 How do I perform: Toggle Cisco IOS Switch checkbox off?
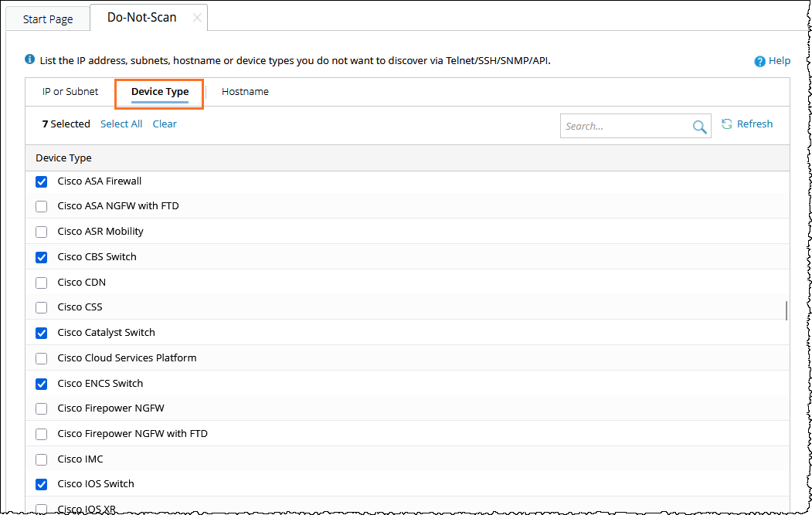point(42,485)
